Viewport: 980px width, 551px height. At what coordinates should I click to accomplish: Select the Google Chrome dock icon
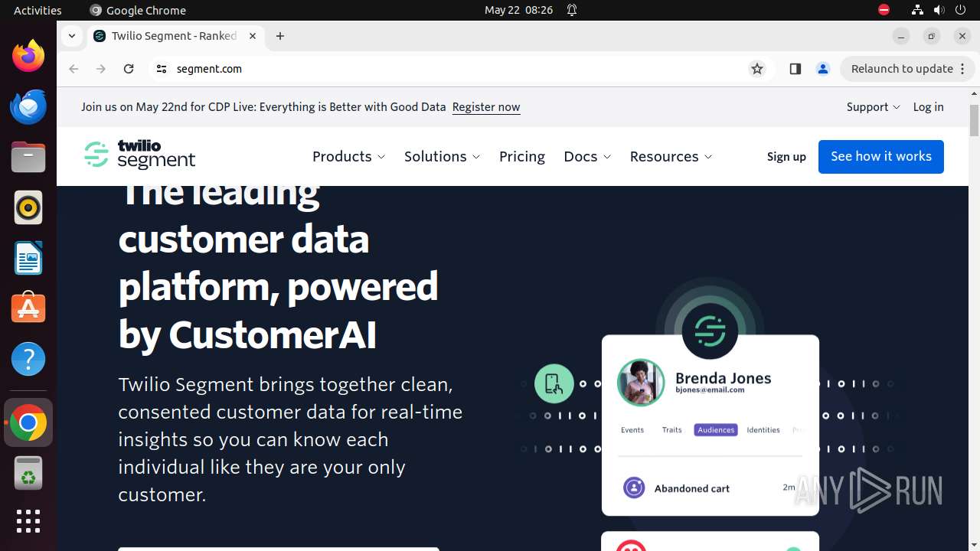28,422
